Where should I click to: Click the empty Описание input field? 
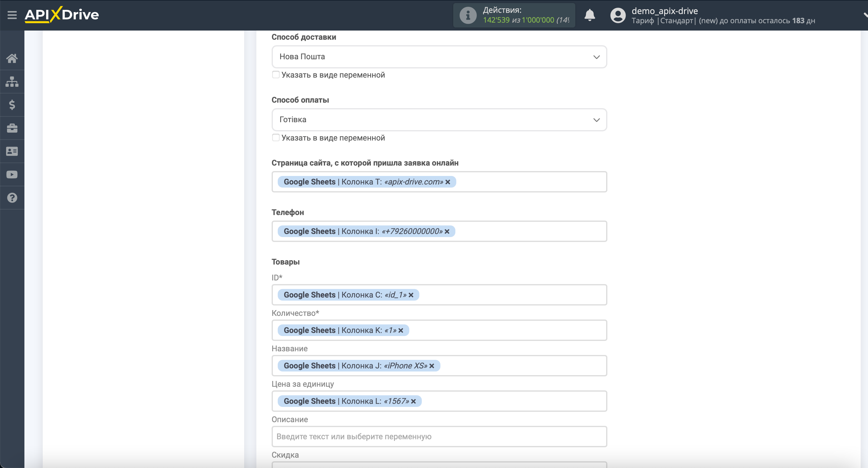point(439,437)
